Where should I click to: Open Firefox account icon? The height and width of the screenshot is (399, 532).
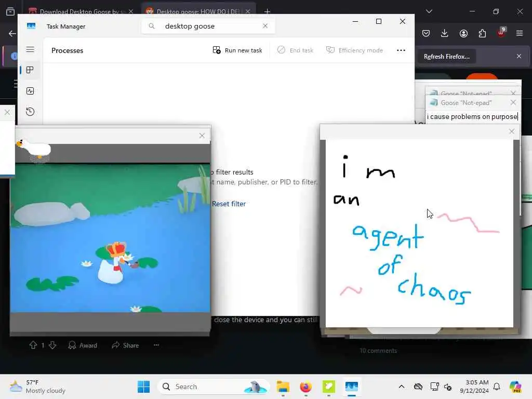point(463,33)
